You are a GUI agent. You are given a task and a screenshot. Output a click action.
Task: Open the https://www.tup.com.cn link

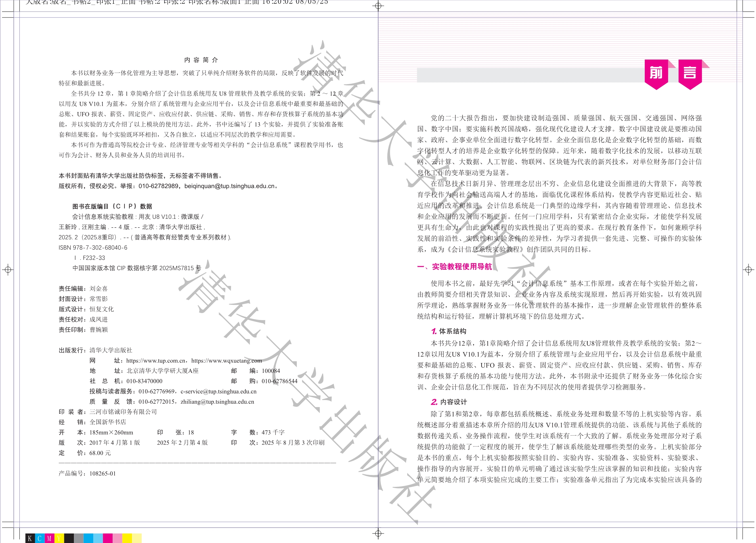point(156,361)
